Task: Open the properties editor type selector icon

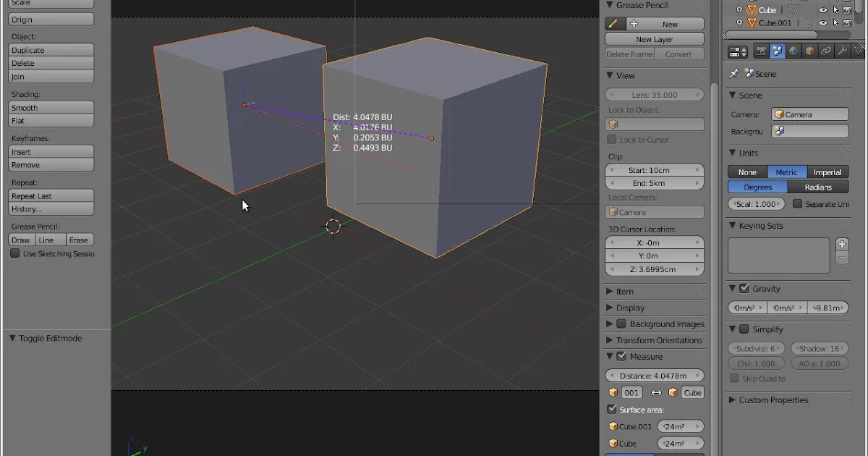Action: (738, 51)
